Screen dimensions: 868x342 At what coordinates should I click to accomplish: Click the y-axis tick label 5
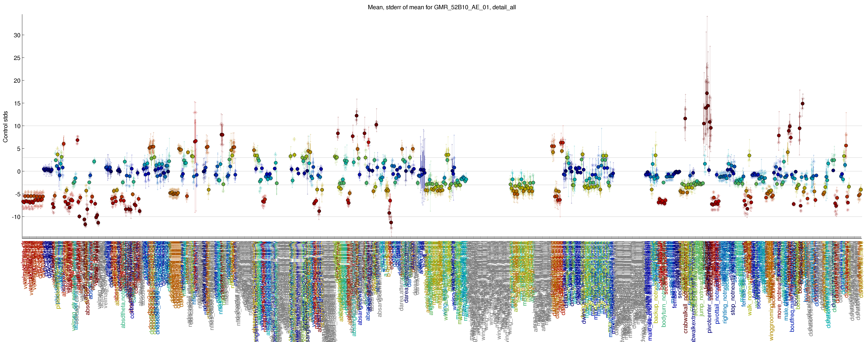tap(19, 149)
